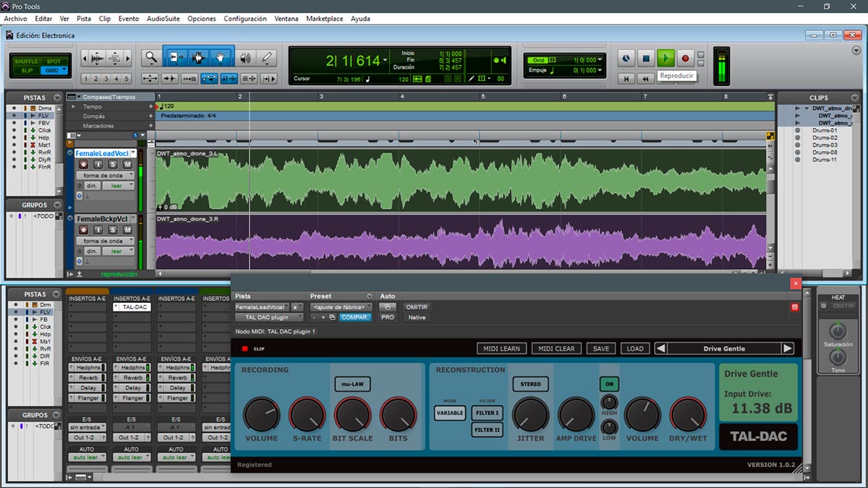Activate zoom preset 1

pyautogui.click(x=86, y=79)
